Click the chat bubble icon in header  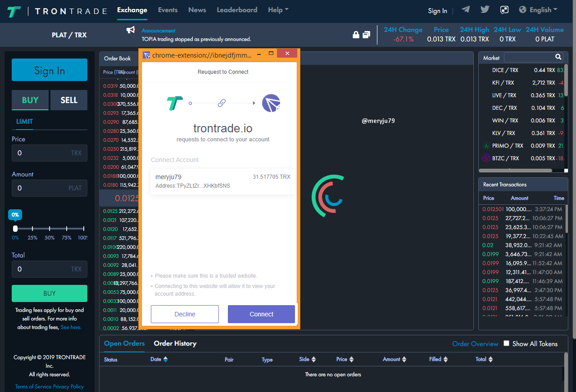coord(504,10)
